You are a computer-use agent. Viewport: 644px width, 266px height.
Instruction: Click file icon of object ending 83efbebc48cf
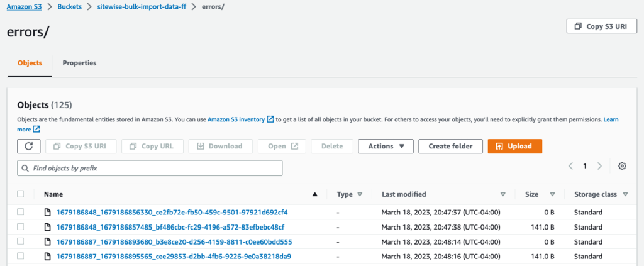47,227
